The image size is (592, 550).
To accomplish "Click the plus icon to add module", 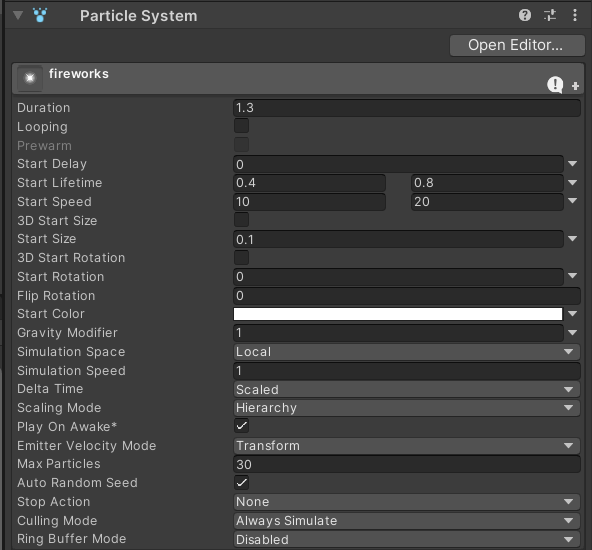I will (x=575, y=86).
